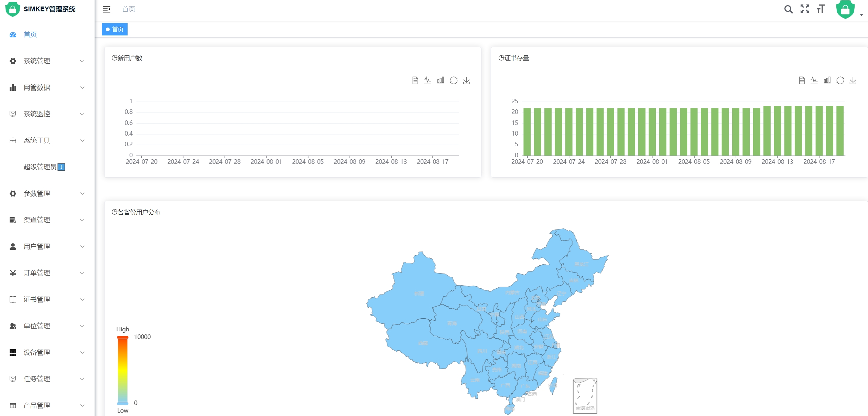Save 证书存量 chart as image
The width and height of the screenshot is (868, 416).
[x=853, y=81]
